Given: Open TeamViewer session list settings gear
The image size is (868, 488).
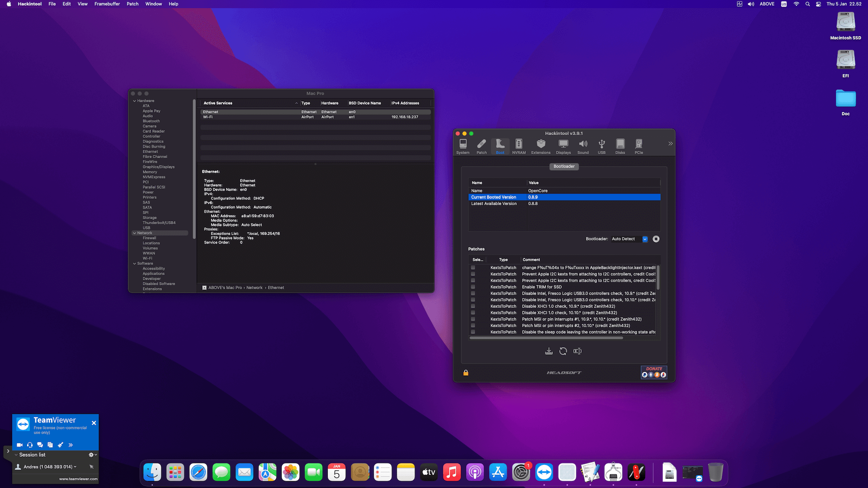Looking at the screenshot, I should [92, 455].
